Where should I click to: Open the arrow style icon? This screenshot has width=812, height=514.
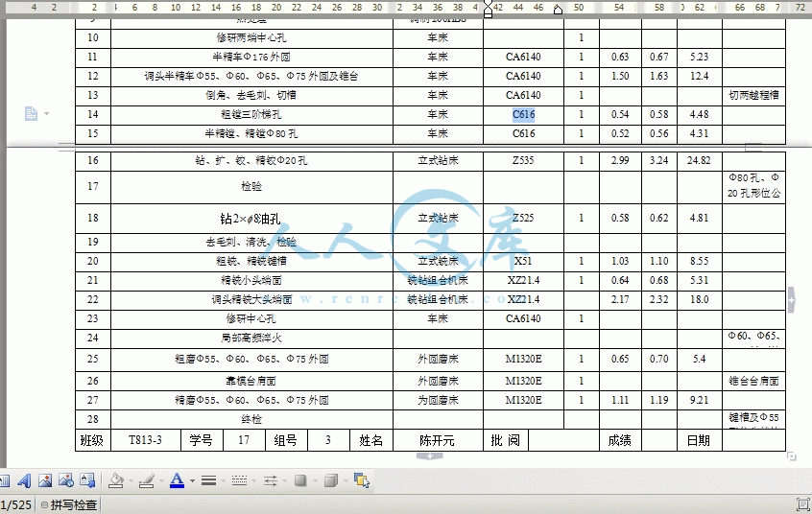pos(271,480)
